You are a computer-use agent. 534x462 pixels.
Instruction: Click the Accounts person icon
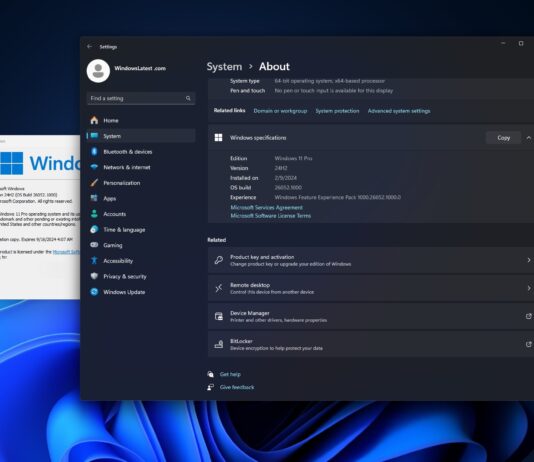tap(94, 214)
